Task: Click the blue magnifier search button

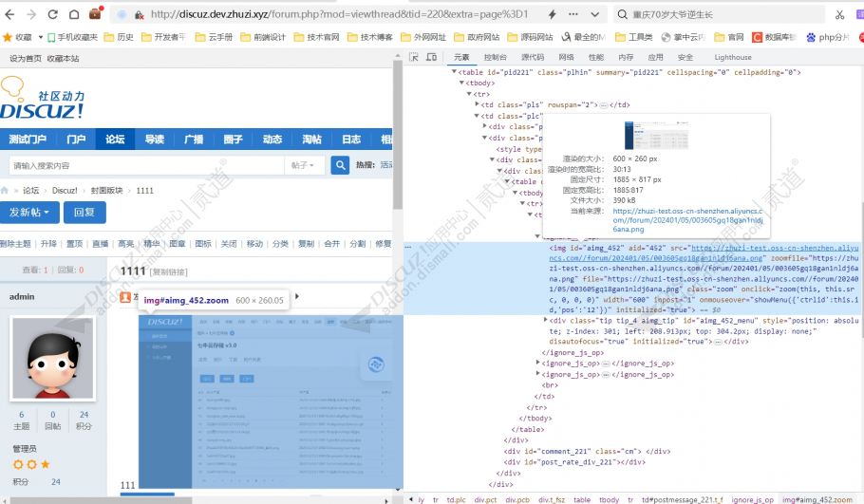Action: [x=340, y=165]
